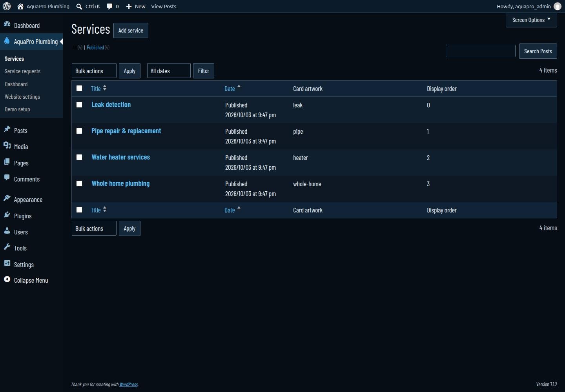The height and width of the screenshot is (392, 565).
Task: Click the Dashboard gauge icon in sidebar
Action: click(7, 24)
